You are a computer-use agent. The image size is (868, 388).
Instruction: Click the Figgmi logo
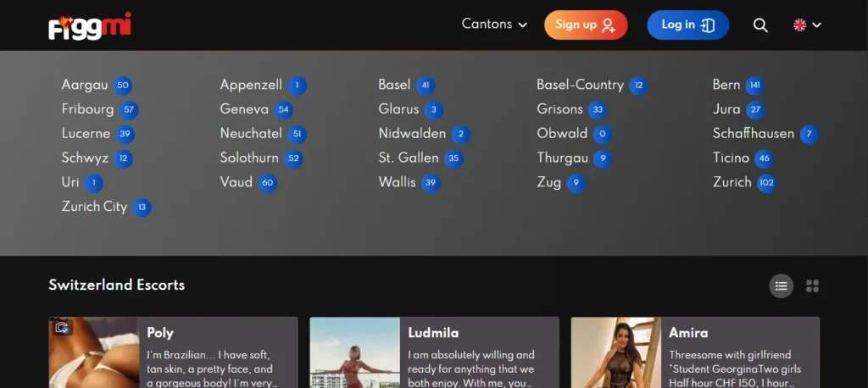(x=89, y=25)
